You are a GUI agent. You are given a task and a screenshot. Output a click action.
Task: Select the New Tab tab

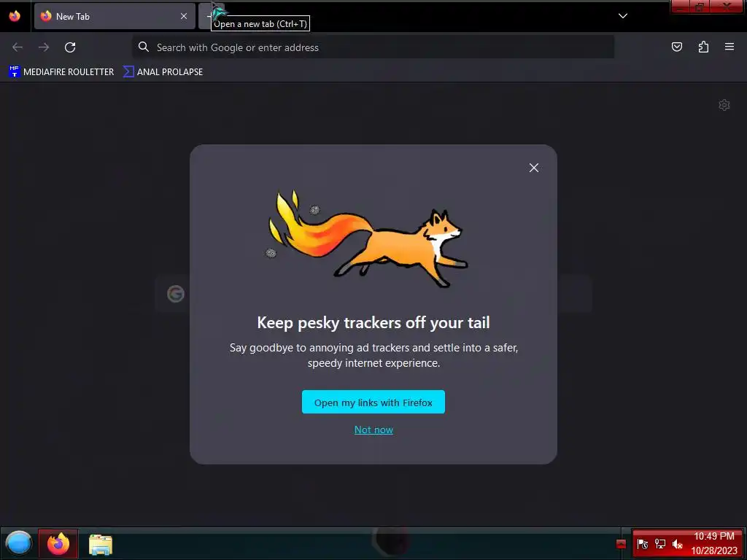[x=115, y=16]
